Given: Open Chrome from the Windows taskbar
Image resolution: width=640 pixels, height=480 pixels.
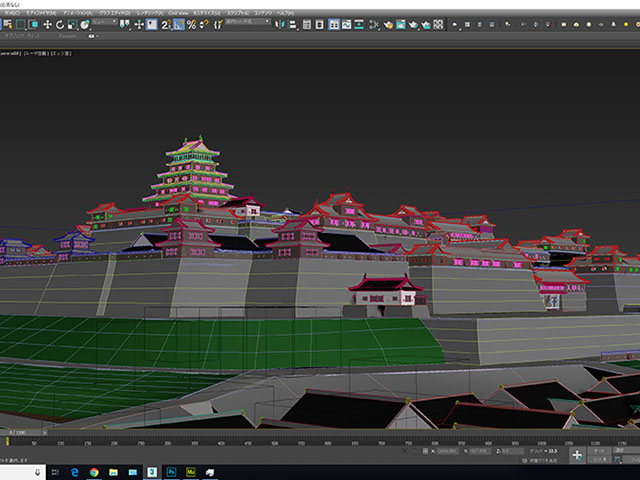Looking at the screenshot, I should point(93,470).
